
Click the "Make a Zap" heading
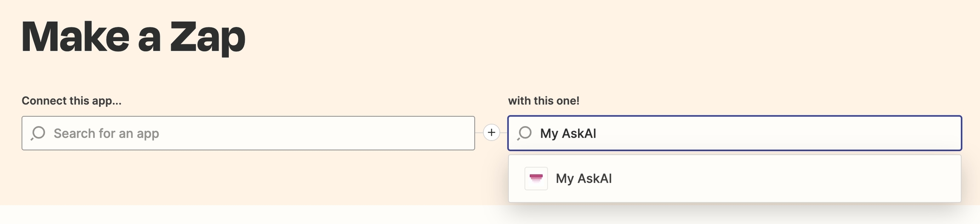[133, 37]
